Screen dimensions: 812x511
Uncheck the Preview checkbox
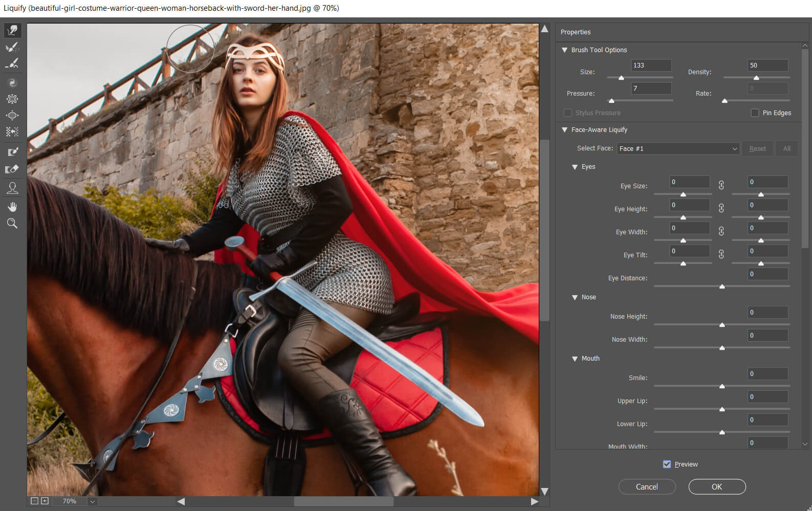[667, 464]
